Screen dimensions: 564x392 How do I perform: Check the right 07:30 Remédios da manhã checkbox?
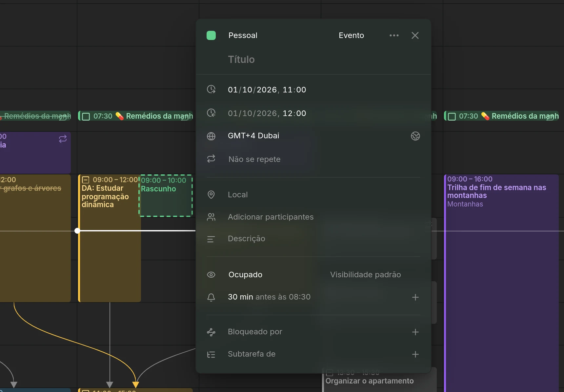[x=452, y=117]
